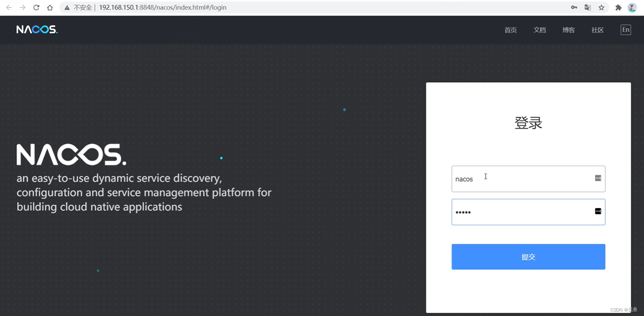Click the "an easy-to-use dynamic service discovery" text

coord(119,178)
